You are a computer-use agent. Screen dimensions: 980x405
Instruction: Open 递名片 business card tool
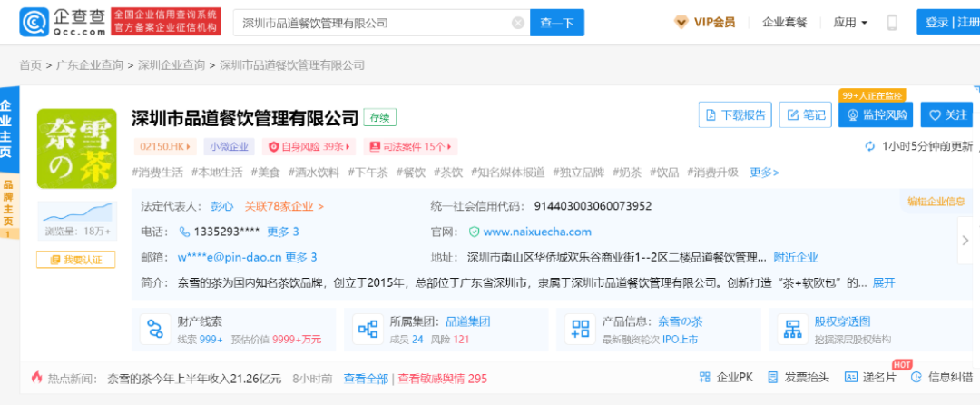coord(870,378)
